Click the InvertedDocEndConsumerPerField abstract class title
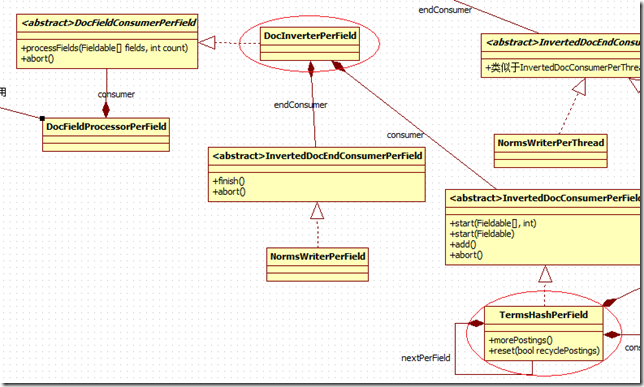This screenshot has width=644, height=387. (317, 156)
